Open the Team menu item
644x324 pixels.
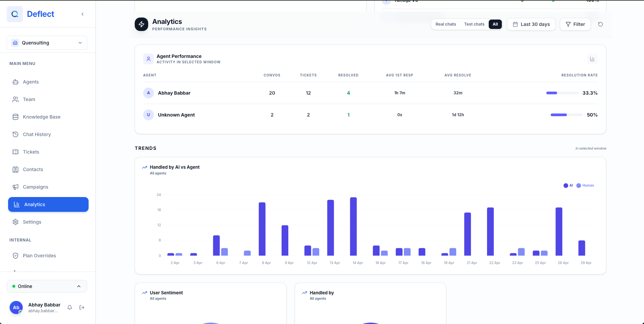click(x=48, y=99)
